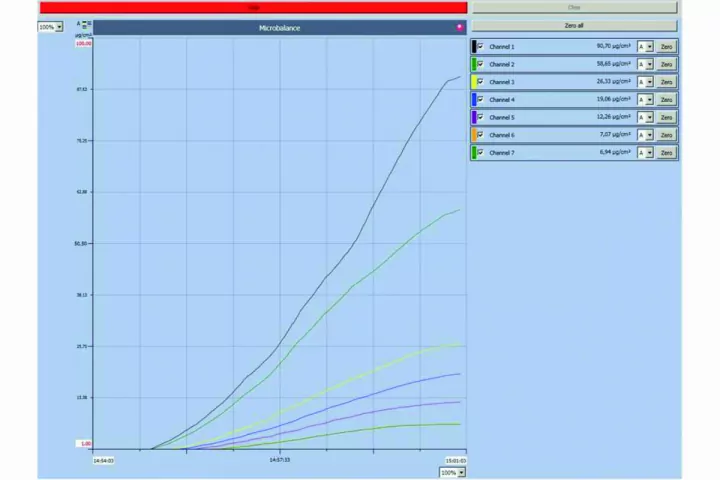Screen dimensions: 720x480
Task: Open the Channel 2 axis A dropdown
Action: tap(646, 64)
